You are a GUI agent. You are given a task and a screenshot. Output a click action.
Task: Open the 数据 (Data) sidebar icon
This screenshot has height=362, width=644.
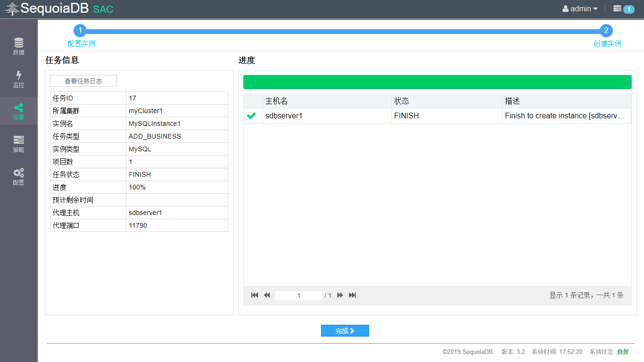coord(18,43)
